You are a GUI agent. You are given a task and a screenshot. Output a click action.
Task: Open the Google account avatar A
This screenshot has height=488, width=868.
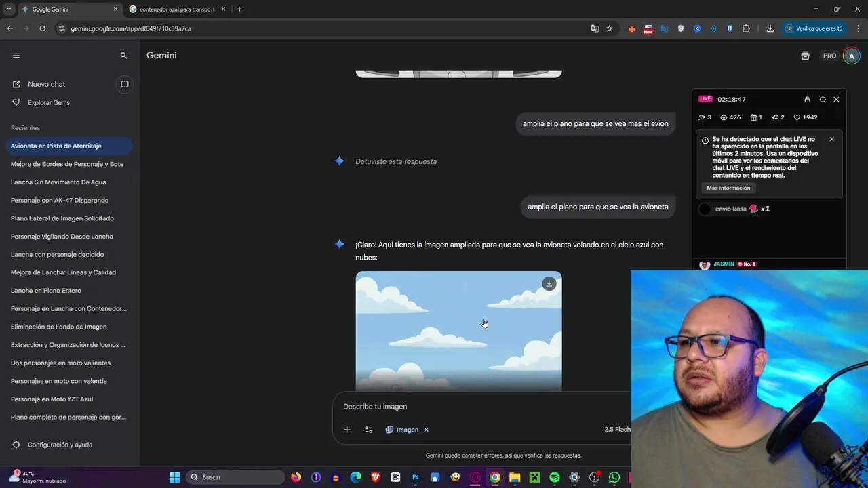tap(852, 56)
